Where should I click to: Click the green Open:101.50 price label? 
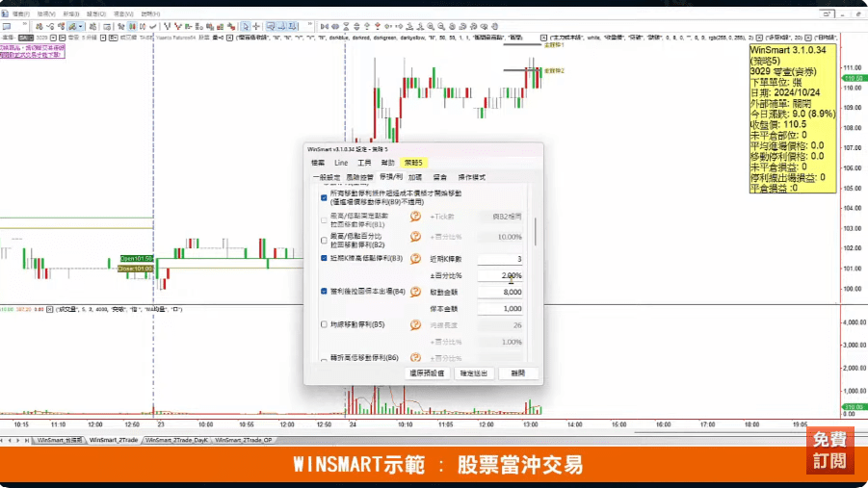(x=136, y=258)
